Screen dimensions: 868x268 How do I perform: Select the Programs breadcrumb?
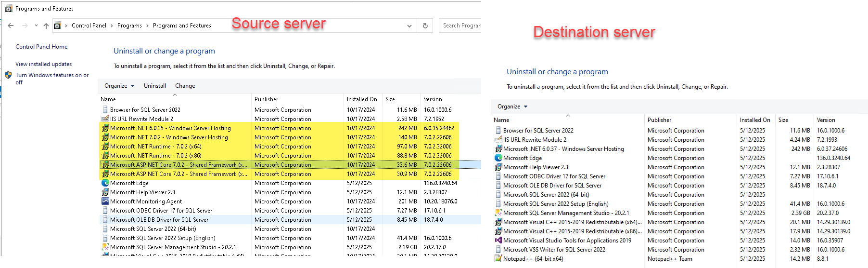(129, 26)
